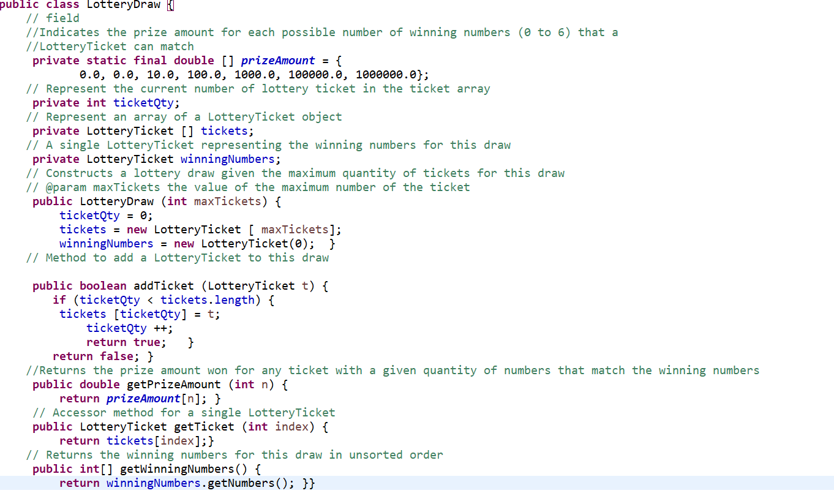Click the field comment above prizeAmount

(53, 18)
